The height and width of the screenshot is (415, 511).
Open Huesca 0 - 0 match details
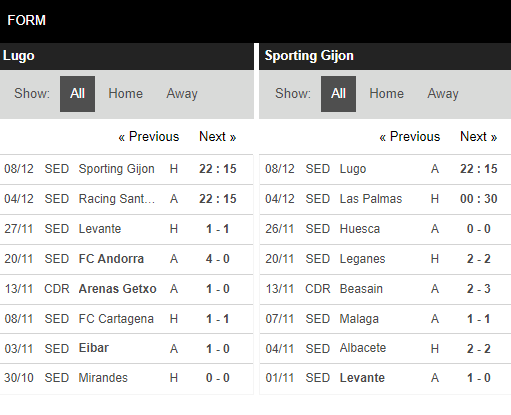(385, 229)
